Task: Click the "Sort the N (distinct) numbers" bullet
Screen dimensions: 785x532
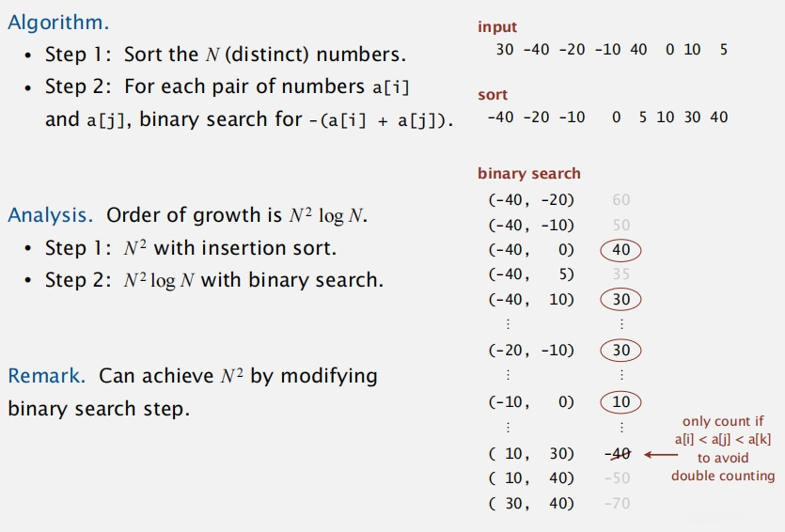Action: click(226, 55)
